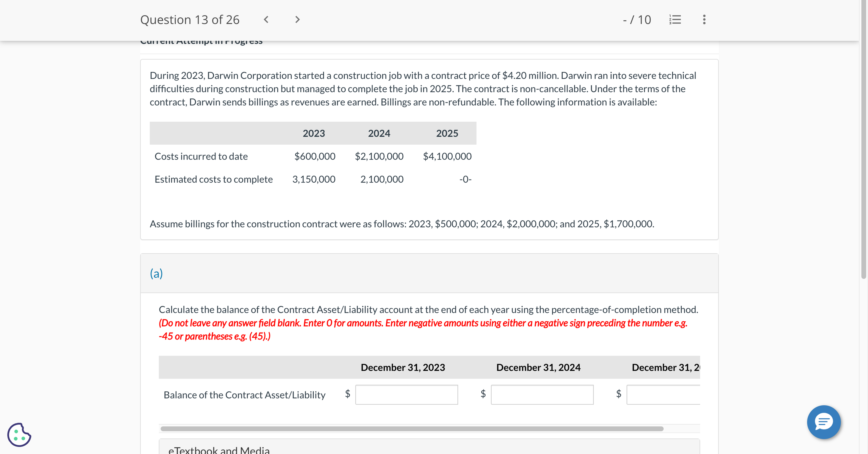Expand the eTextbook and Media section
Viewport: 868px width, 454px height.
coord(219,450)
